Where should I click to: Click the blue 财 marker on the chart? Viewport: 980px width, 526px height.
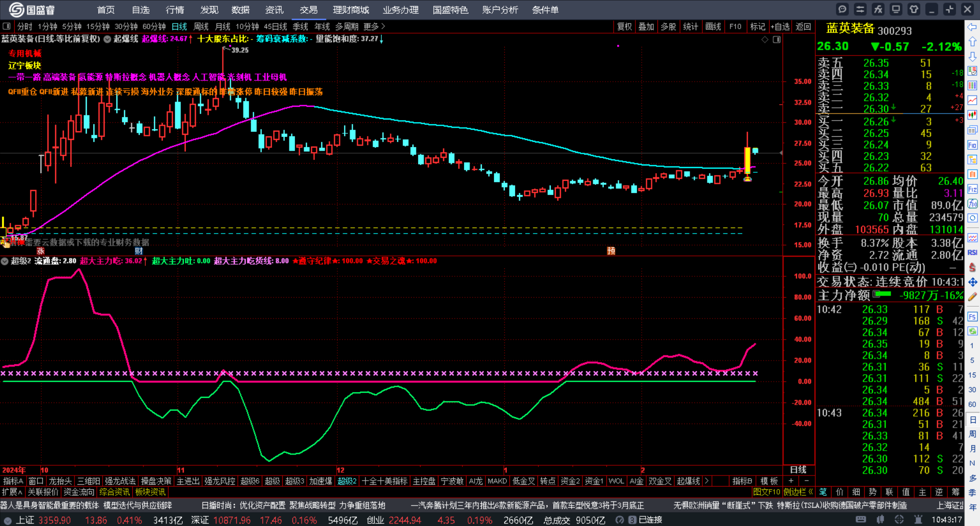click(x=139, y=251)
